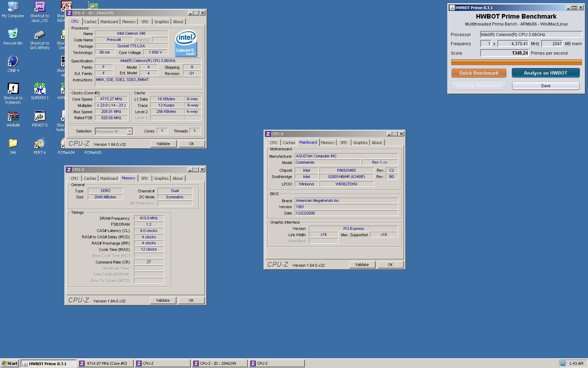Viewport: 588px width, 368px height.
Task: Click the system tray icon beside the clock
Action: pyautogui.click(x=563, y=363)
